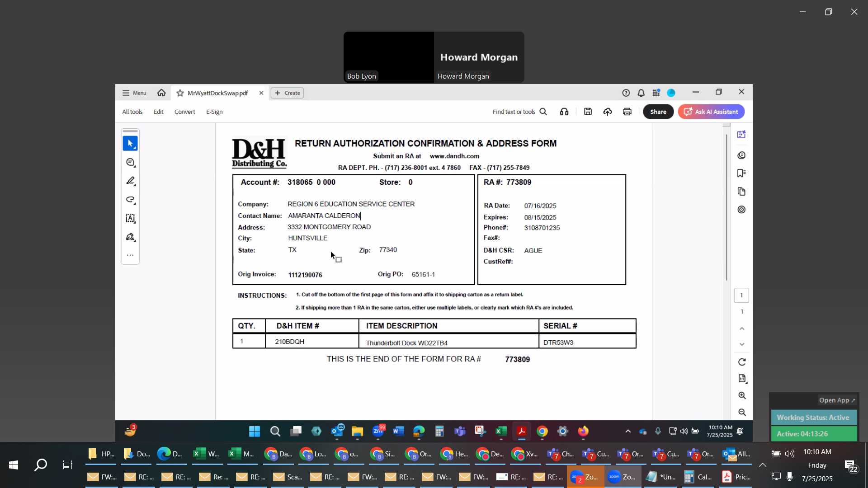The height and width of the screenshot is (488, 868).
Task: Select the add text box tool
Action: [130, 218]
